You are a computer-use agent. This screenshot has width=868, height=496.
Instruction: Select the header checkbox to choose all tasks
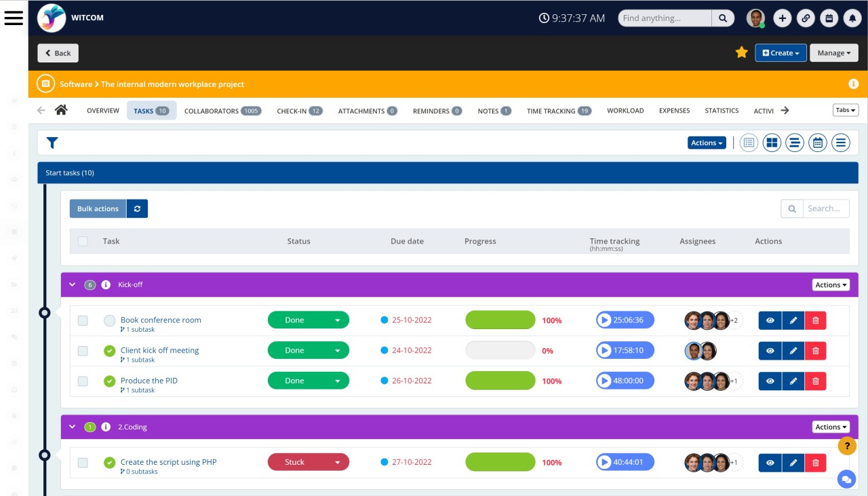tap(83, 241)
